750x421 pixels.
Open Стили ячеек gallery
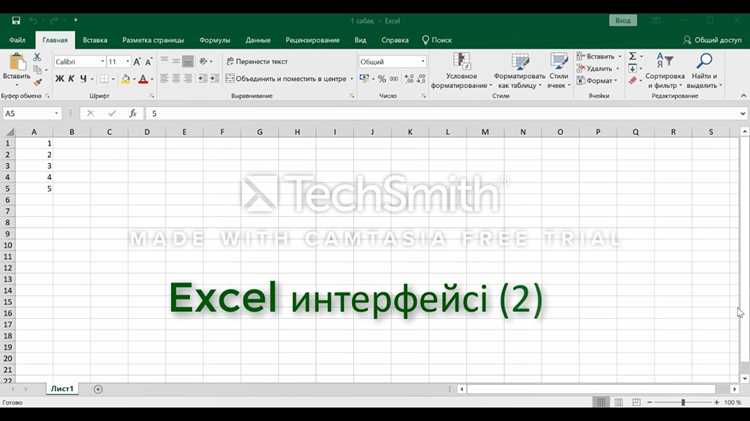tap(559, 71)
